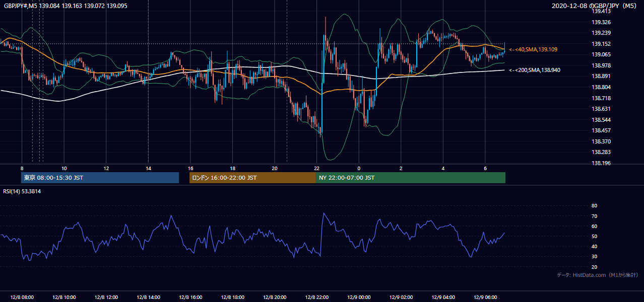The height and width of the screenshot is (302, 644).
Task: Select the NY 22:00-07:00 JST session bar
Action: tap(411, 178)
